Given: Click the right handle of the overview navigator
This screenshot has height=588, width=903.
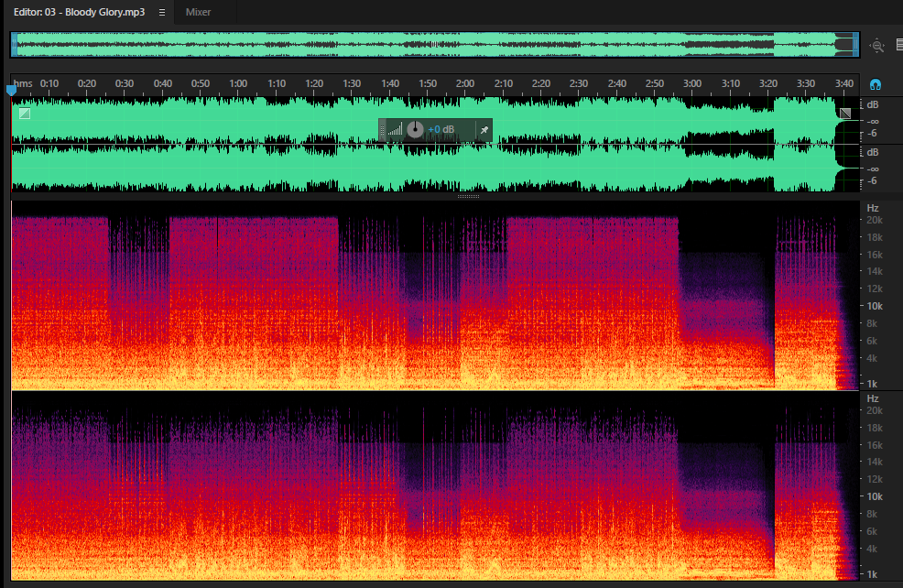Looking at the screenshot, I should pos(855,45).
